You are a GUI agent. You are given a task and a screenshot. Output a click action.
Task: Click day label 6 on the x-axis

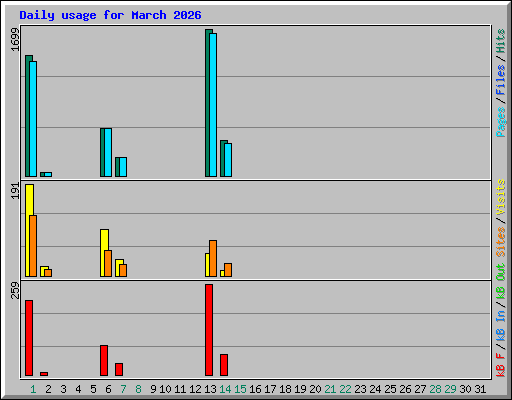(x=108, y=389)
